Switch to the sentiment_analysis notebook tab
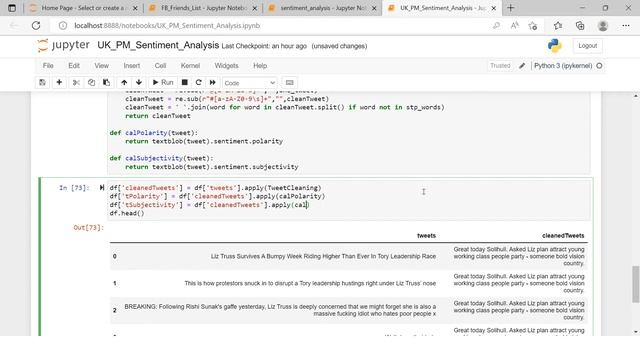640x360 pixels. coord(322,8)
